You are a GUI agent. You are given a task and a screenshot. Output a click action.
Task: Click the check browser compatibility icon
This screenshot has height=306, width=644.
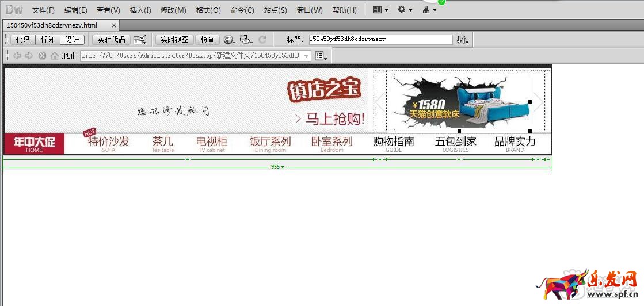pyautogui.click(x=140, y=40)
